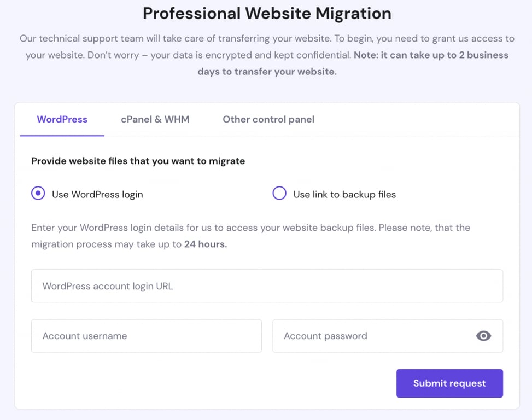
Task: Click the WordPress account login URL field
Action: (x=267, y=285)
